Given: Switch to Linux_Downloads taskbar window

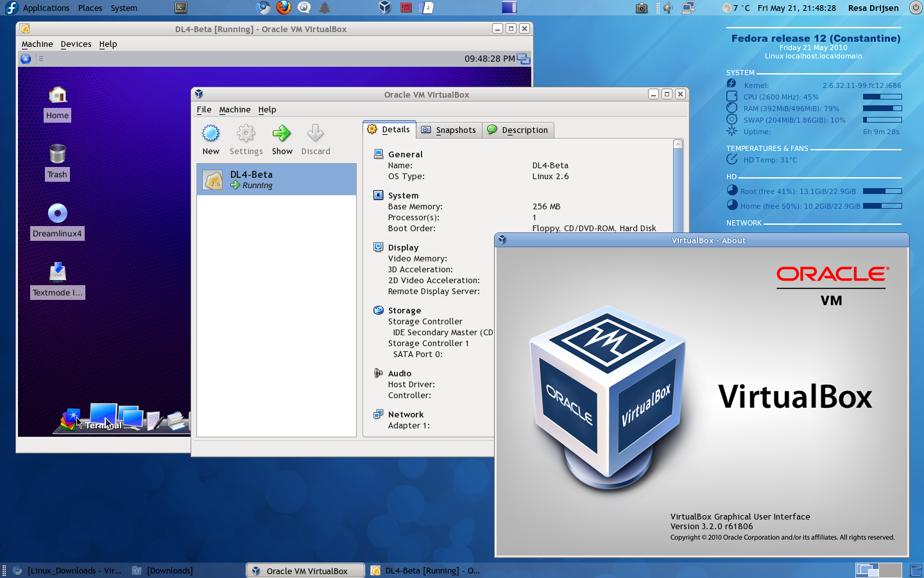Looking at the screenshot, I should click(x=68, y=570).
